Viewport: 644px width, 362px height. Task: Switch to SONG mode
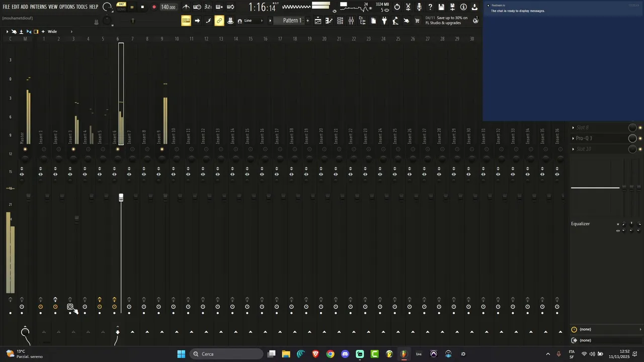121,9
